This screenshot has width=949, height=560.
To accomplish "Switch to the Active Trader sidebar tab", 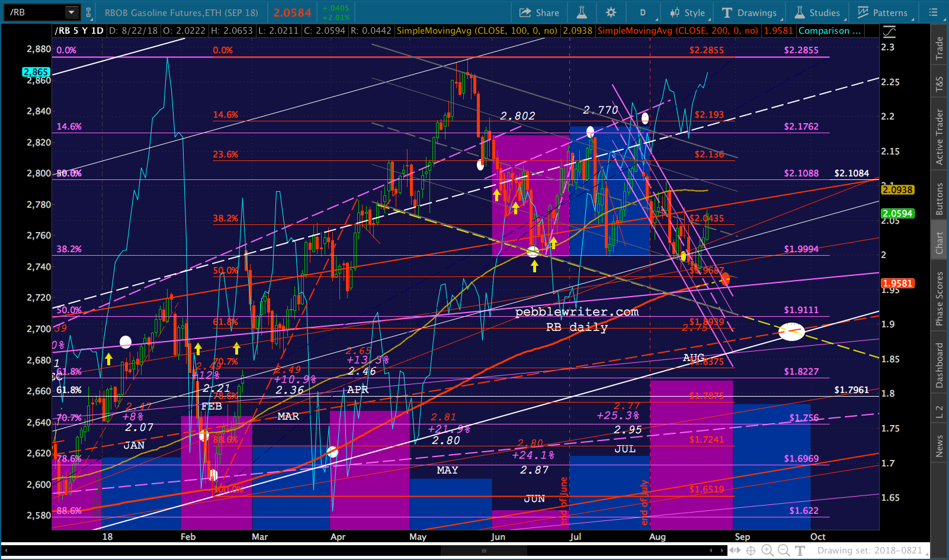I will click(x=939, y=137).
